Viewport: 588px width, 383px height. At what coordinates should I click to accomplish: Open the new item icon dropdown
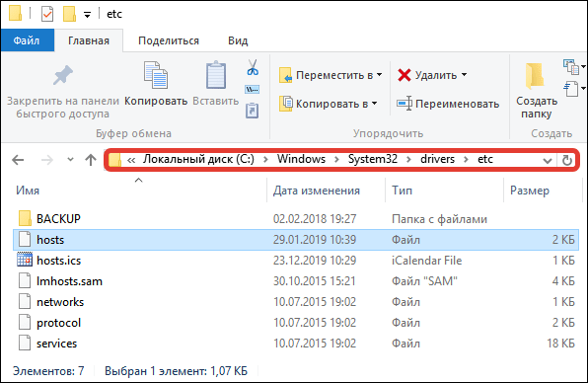click(x=574, y=67)
